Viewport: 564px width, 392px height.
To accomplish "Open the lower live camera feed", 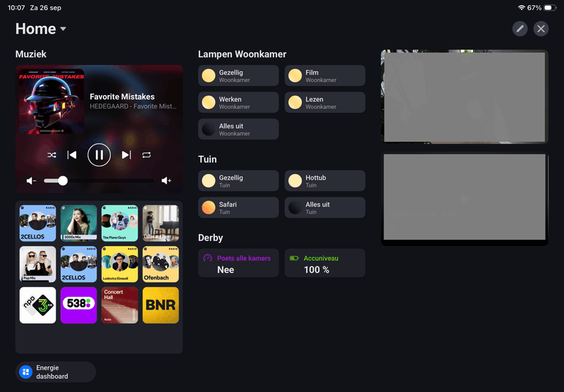I will (465, 199).
